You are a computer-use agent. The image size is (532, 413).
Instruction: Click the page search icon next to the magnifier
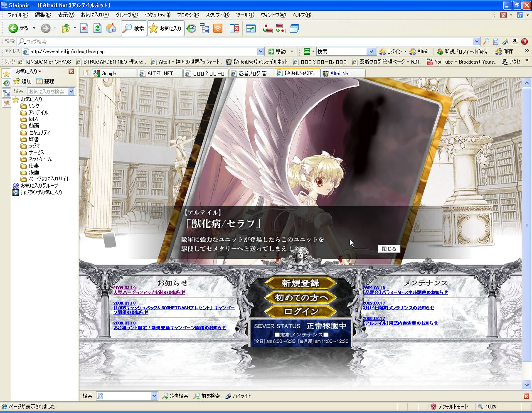coord(495,42)
